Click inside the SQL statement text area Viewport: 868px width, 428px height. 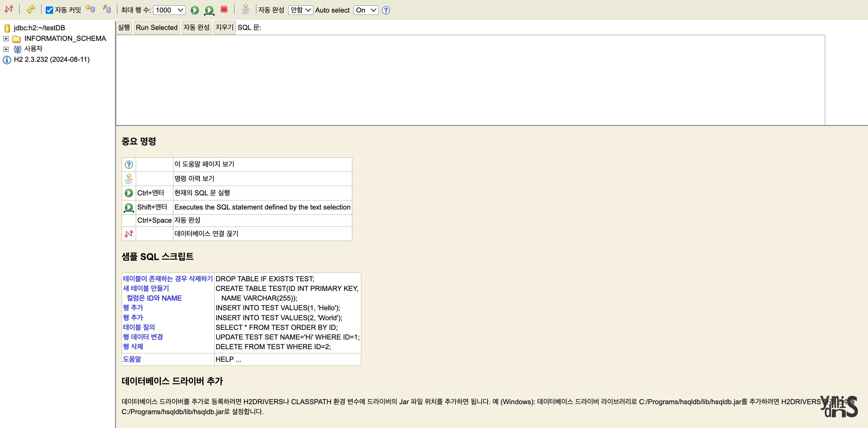pos(470,80)
